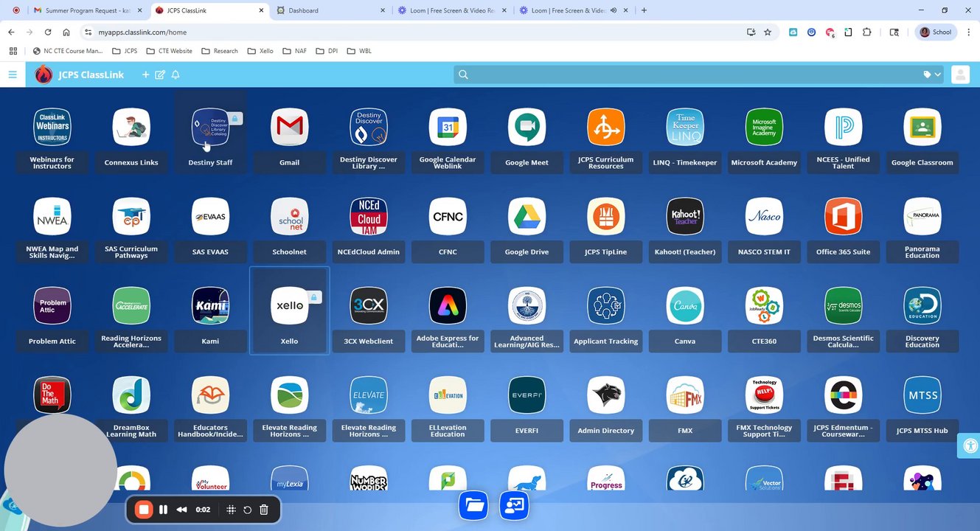980x531 pixels.
Task: Restart the recording
Action: click(248, 510)
